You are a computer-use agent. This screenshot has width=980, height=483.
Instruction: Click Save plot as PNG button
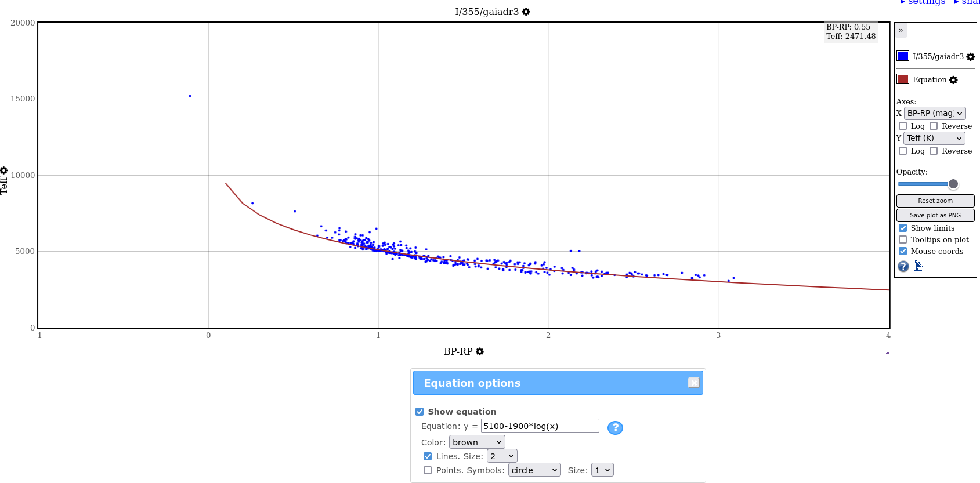click(935, 215)
